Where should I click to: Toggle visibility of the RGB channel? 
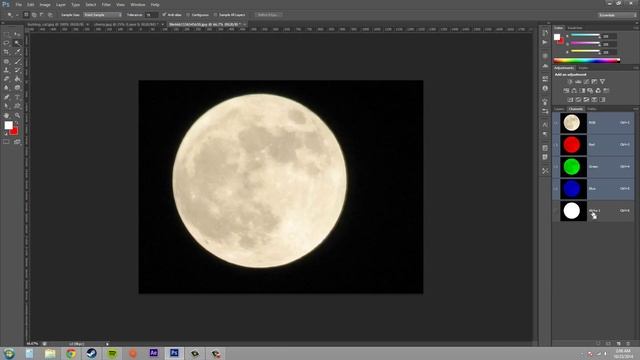pos(556,122)
